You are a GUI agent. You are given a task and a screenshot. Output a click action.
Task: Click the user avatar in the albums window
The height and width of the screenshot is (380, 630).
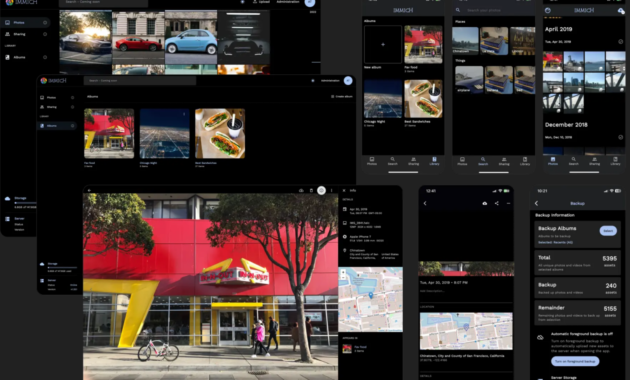348,81
